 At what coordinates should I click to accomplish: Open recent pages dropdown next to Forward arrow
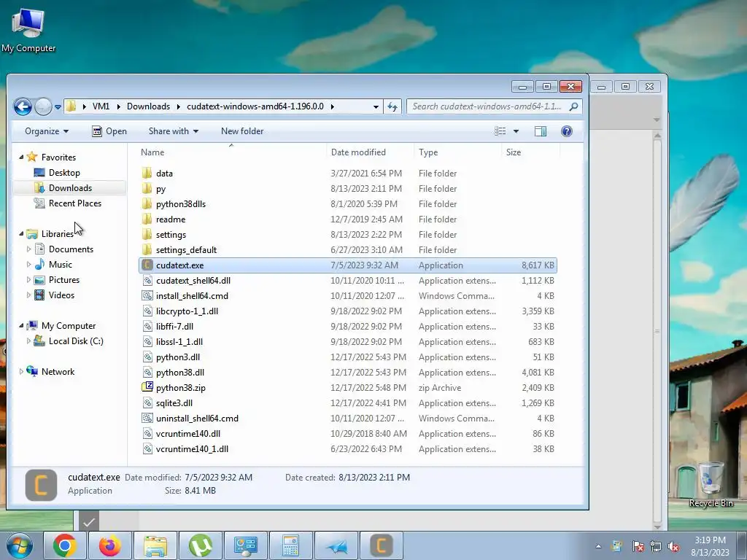[x=58, y=107]
